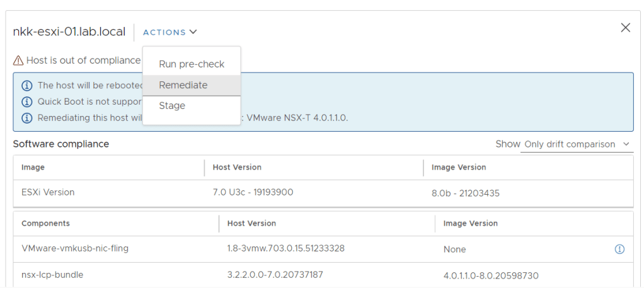Open the ACTIONS dropdown menu
Viewport: 644px width, 288px height.
170,32
